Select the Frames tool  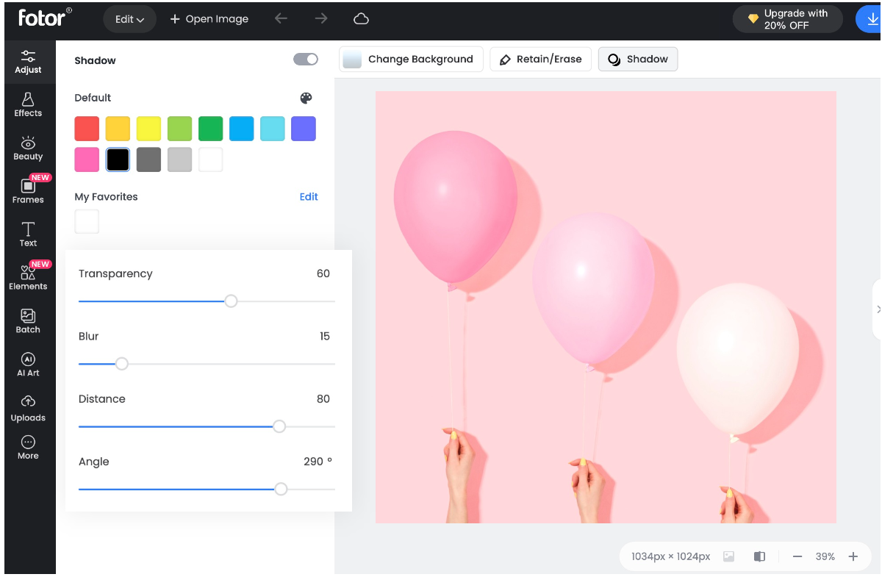(28, 190)
